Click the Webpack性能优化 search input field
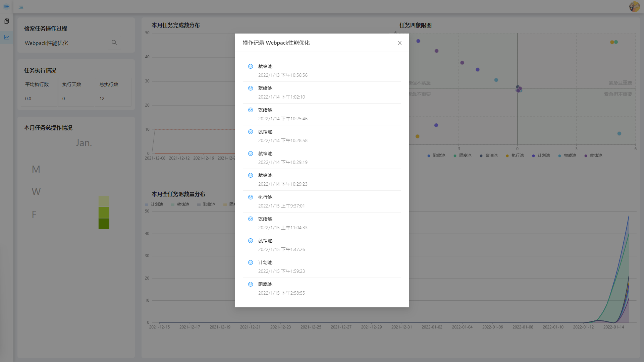Image resolution: width=644 pixels, height=362 pixels. (64, 43)
